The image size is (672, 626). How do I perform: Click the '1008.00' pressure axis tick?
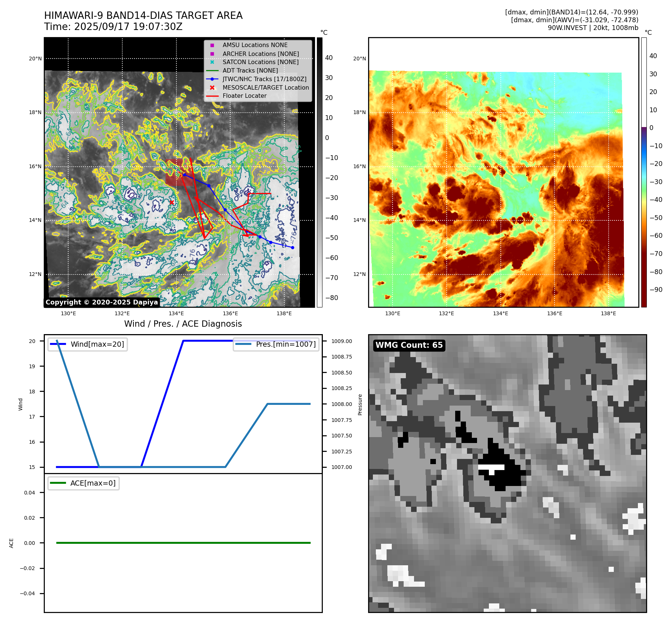tap(342, 404)
